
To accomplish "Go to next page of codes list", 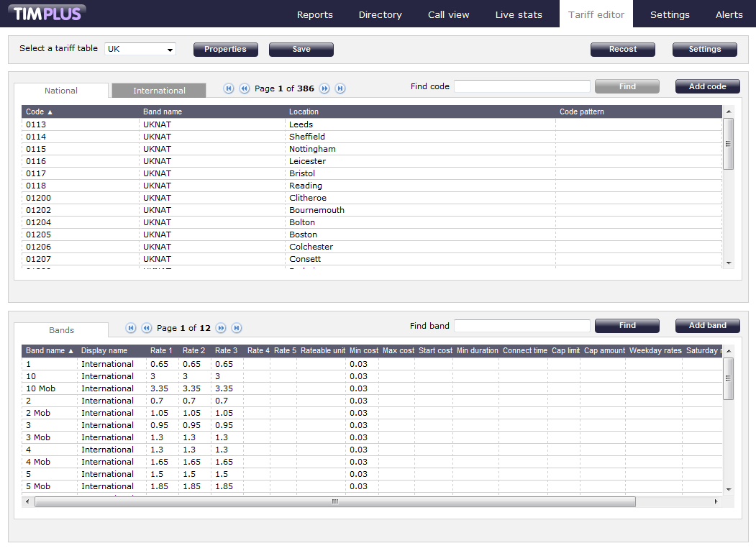I will (324, 88).
